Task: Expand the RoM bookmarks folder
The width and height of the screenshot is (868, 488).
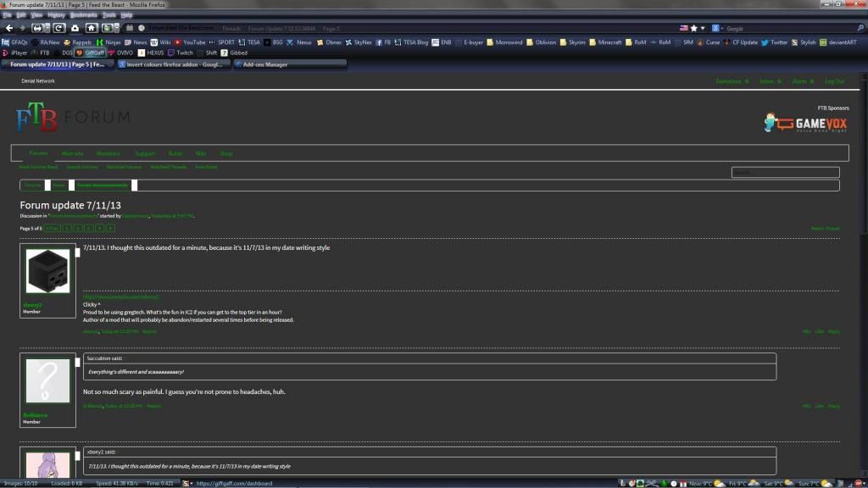Action: pos(636,42)
